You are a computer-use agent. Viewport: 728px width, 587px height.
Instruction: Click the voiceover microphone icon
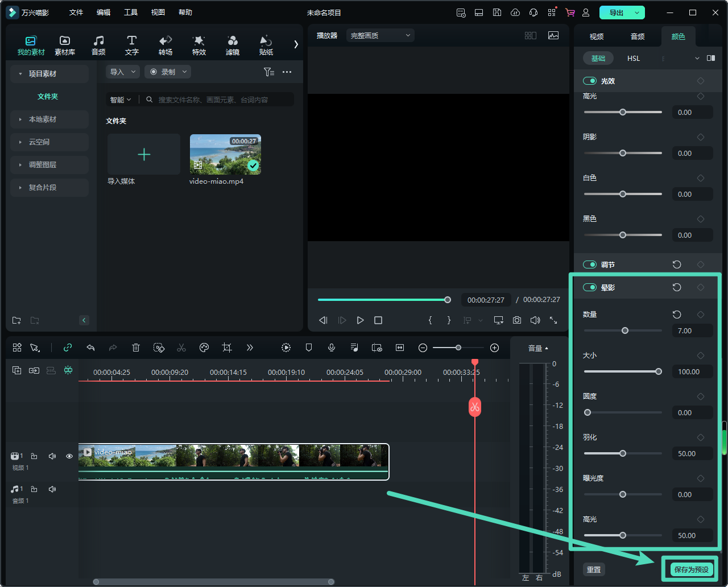332,348
